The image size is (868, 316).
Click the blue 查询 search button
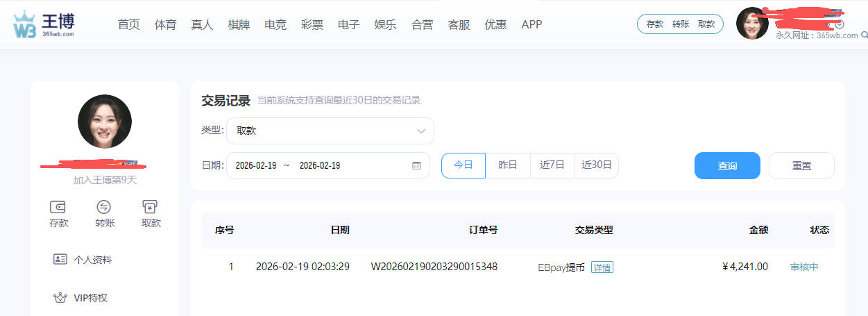pyautogui.click(x=727, y=166)
